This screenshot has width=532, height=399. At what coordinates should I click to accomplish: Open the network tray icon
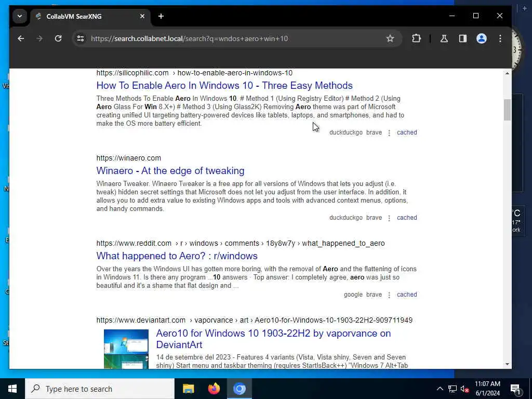[453, 389]
